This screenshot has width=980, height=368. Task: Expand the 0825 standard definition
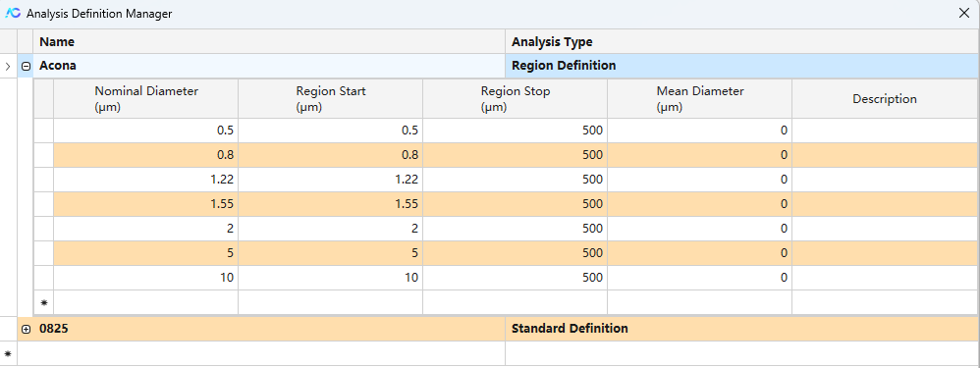26,330
